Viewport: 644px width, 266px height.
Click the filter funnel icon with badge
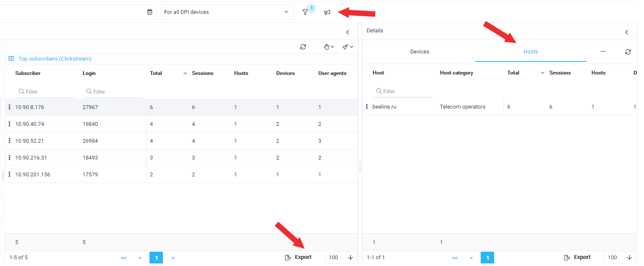305,12
